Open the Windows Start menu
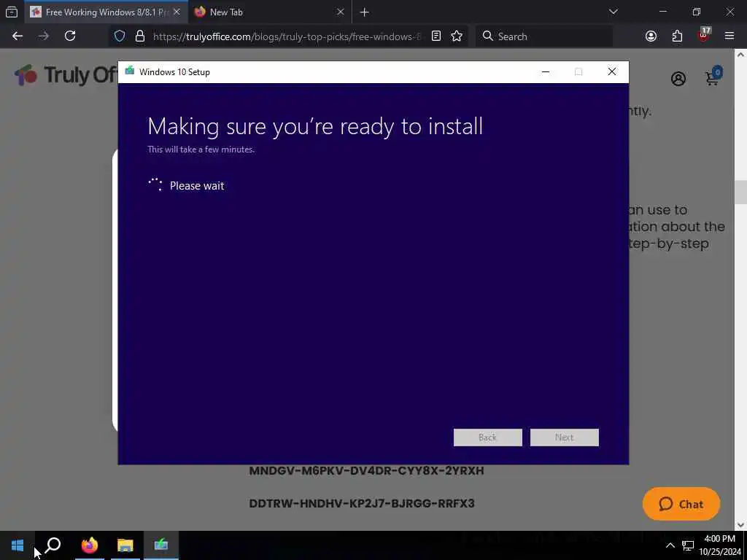Image resolution: width=747 pixels, height=560 pixels. 18,545
